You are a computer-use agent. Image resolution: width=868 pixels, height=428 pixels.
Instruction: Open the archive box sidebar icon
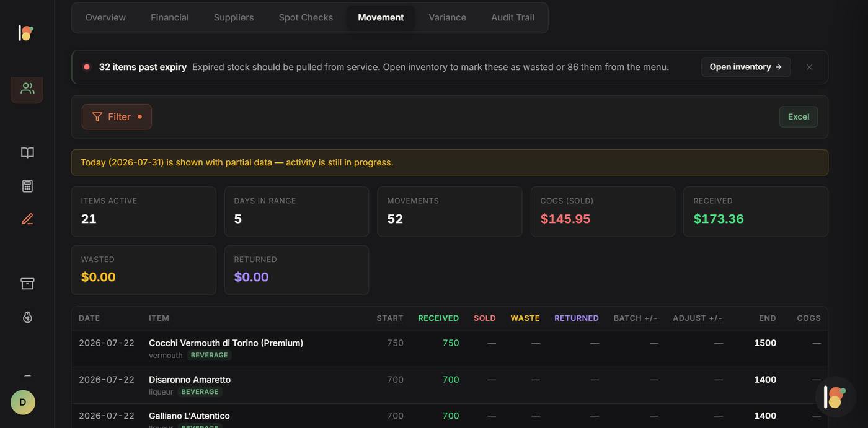click(27, 283)
